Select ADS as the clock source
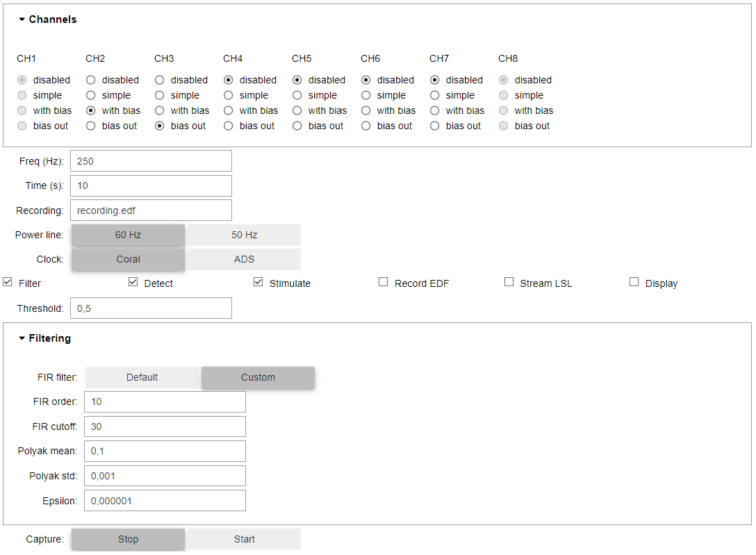The height and width of the screenshot is (555, 756). (243, 259)
